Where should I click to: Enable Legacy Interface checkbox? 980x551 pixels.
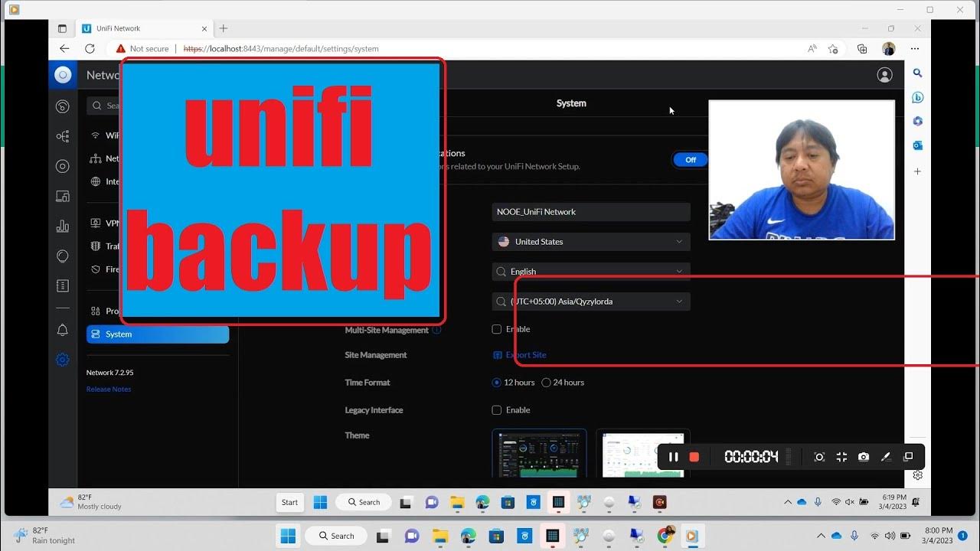click(x=496, y=410)
